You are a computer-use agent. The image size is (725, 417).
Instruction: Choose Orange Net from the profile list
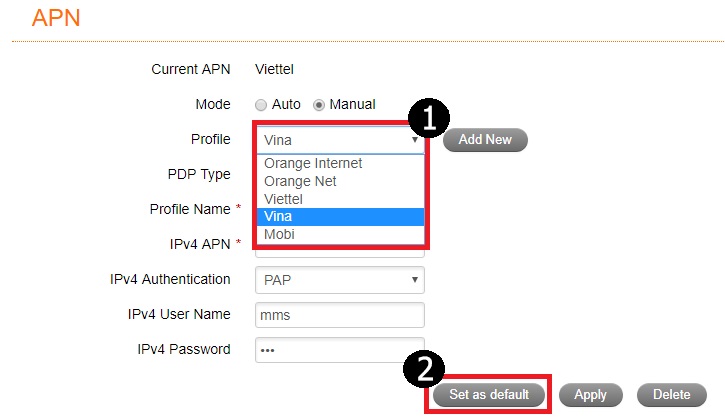tap(300, 181)
